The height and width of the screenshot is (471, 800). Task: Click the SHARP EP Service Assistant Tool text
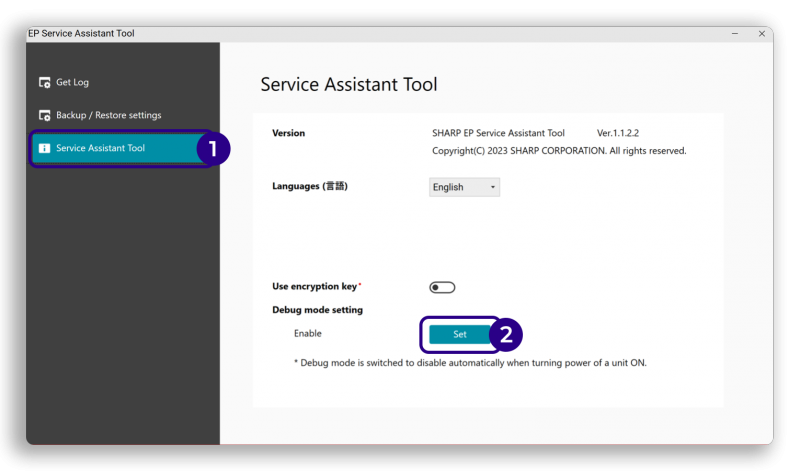[x=498, y=133]
